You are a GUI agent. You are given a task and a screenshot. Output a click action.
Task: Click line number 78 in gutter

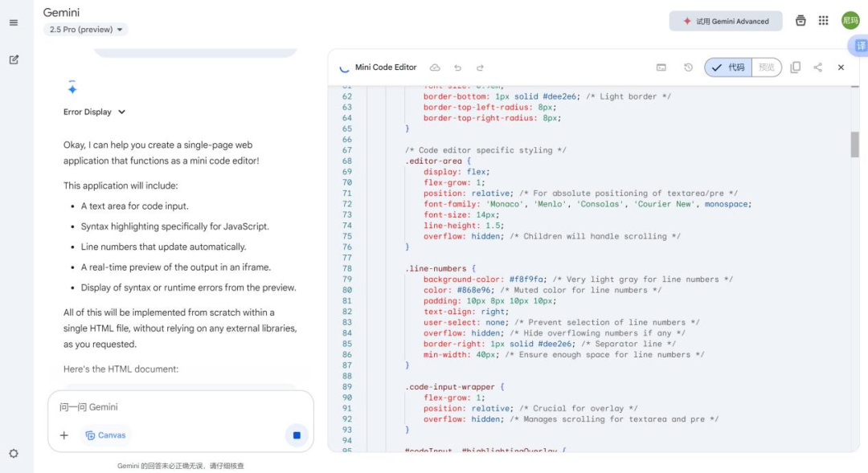coord(347,268)
